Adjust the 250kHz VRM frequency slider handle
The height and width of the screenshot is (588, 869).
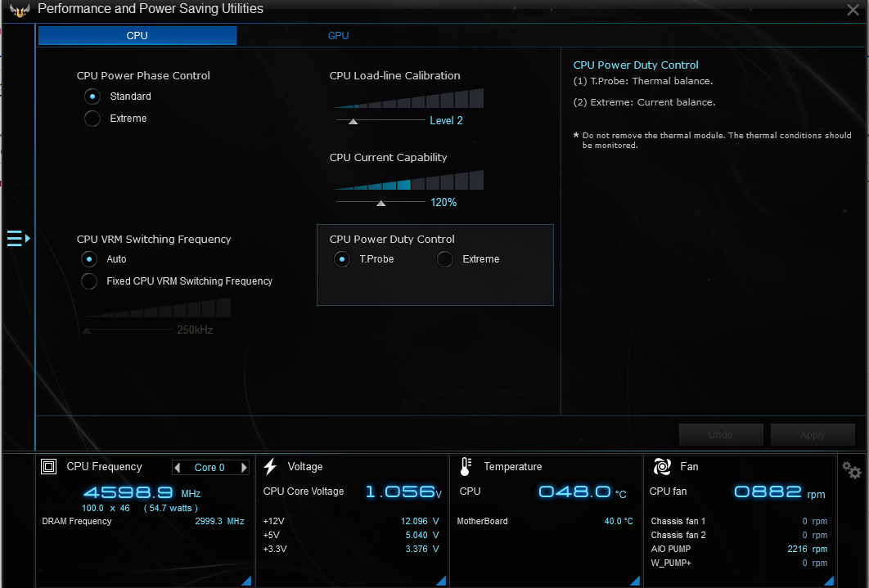coord(87,330)
